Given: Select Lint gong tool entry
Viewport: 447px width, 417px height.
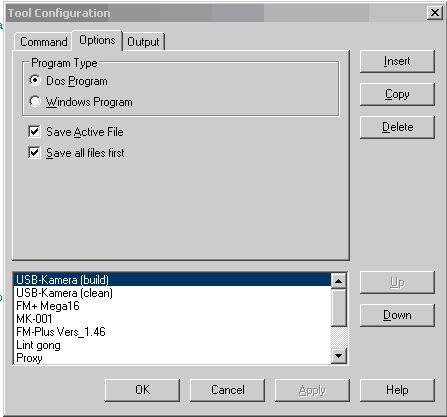Looking at the screenshot, I should coord(172,345).
